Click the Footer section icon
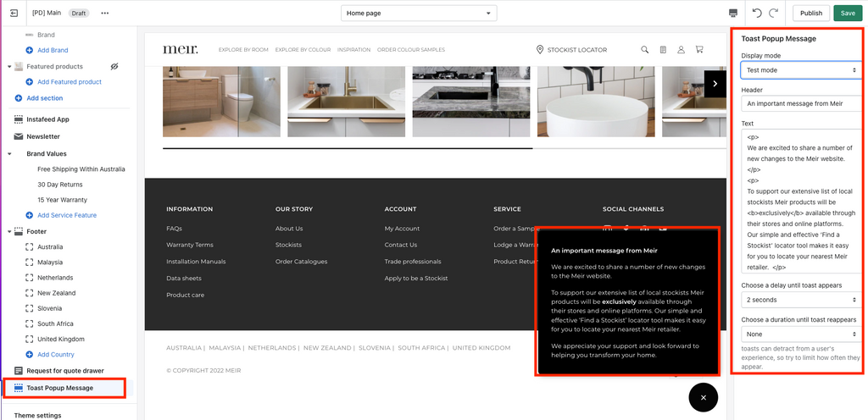Viewport: 868px width, 420px height. (x=19, y=231)
